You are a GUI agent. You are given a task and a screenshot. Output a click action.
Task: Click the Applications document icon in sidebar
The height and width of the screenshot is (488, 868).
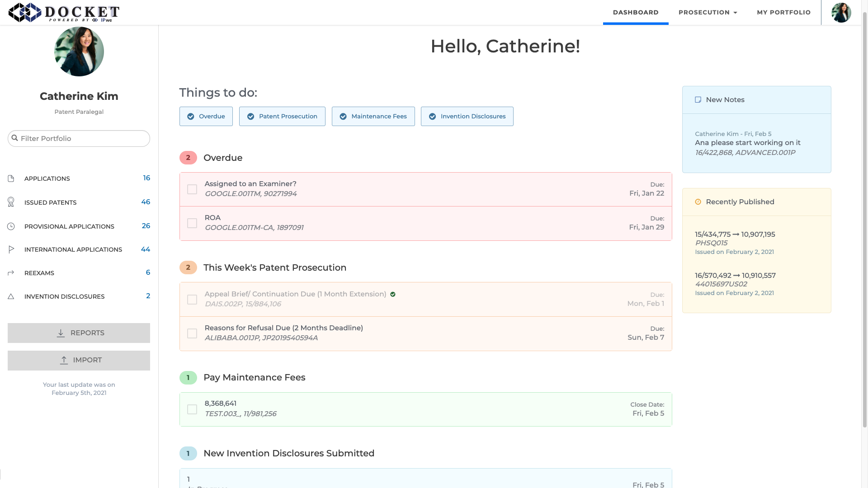pyautogui.click(x=11, y=178)
